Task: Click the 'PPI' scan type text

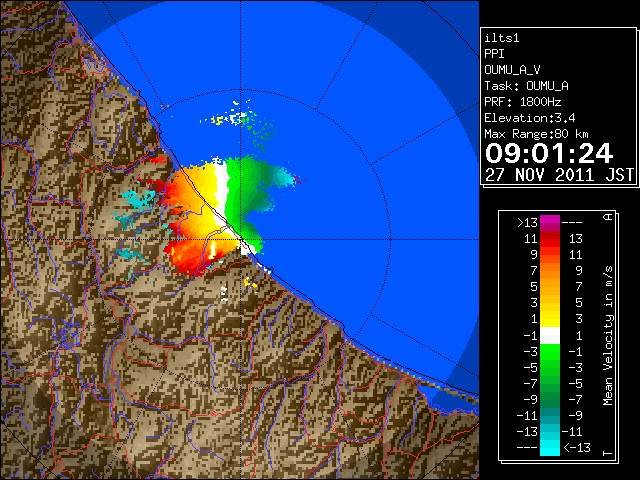Action: pyautogui.click(x=494, y=54)
